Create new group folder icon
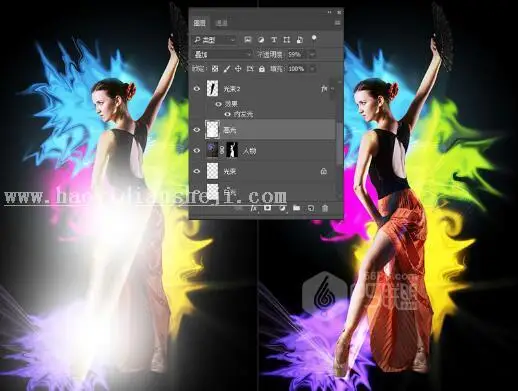The height and width of the screenshot is (391, 518). pos(296,208)
